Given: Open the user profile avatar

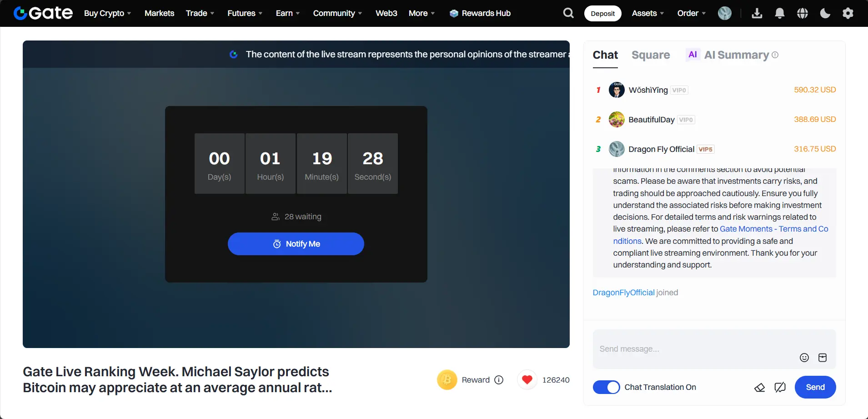Looking at the screenshot, I should click(725, 13).
